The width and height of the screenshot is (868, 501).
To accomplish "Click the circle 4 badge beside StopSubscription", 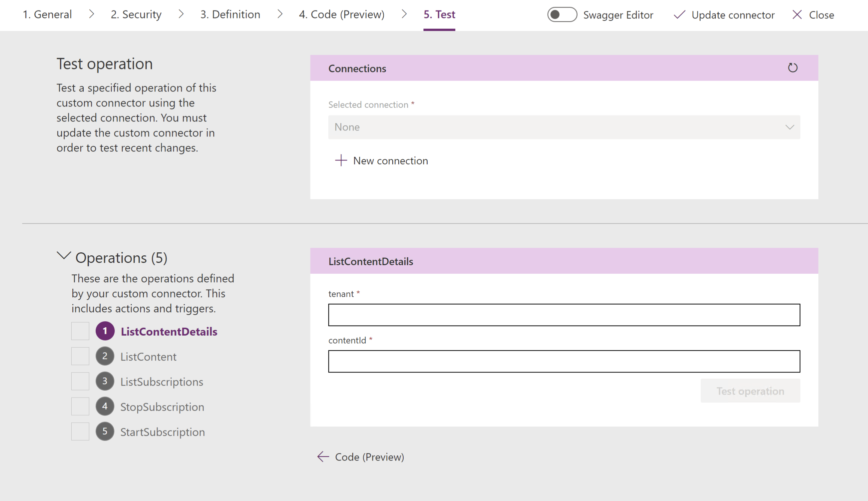I will (105, 406).
